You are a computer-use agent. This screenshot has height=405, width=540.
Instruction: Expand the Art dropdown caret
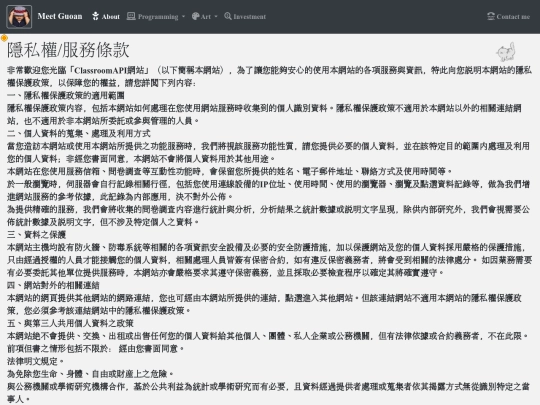pyautogui.click(x=216, y=17)
